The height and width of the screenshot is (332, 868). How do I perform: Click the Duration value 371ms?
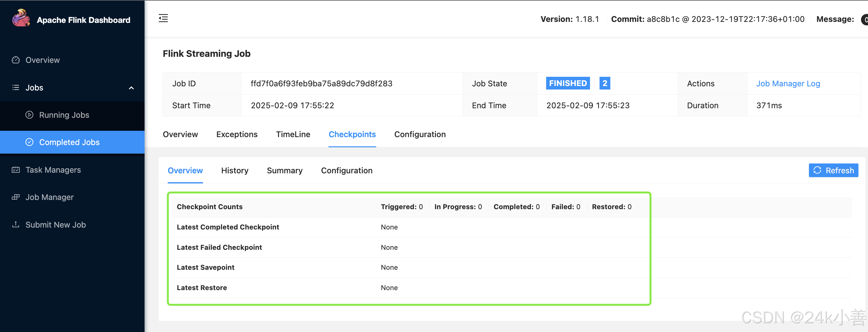[x=769, y=105]
